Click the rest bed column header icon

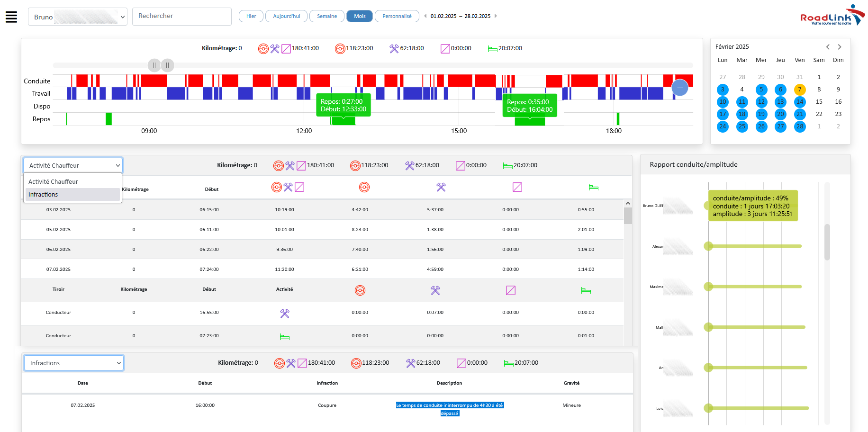(x=593, y=188)
